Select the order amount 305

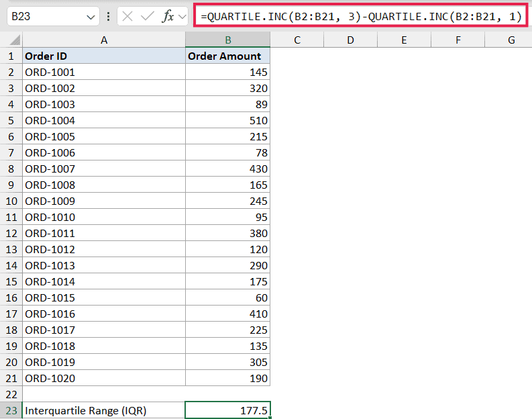click(x=227, y=362)
